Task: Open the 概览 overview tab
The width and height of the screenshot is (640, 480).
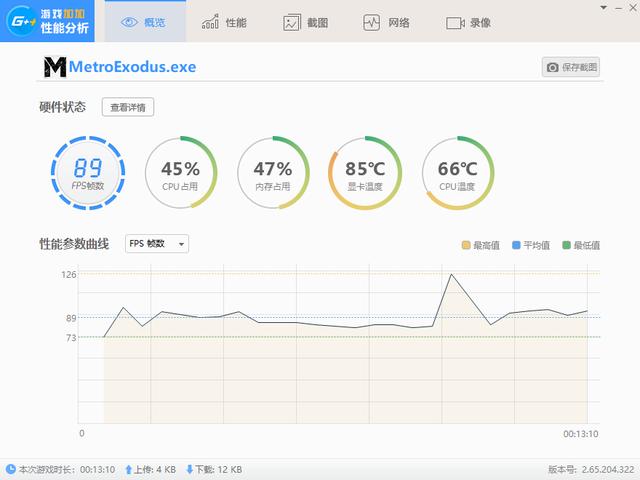Action: pyautogui.click(x=145, y=22)
